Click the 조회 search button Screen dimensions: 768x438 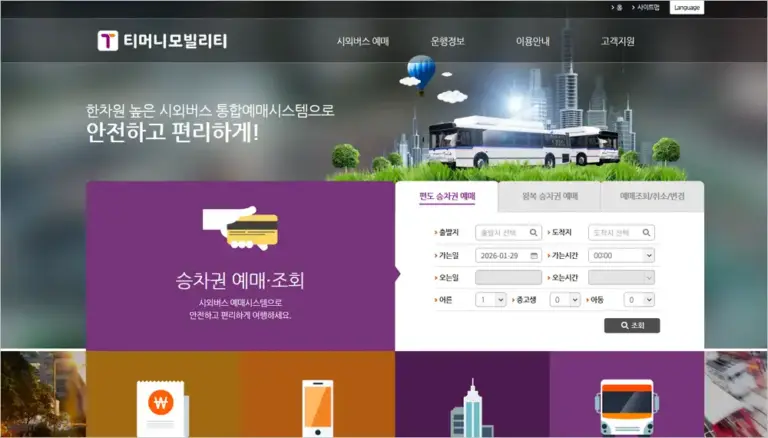point(632,325)
